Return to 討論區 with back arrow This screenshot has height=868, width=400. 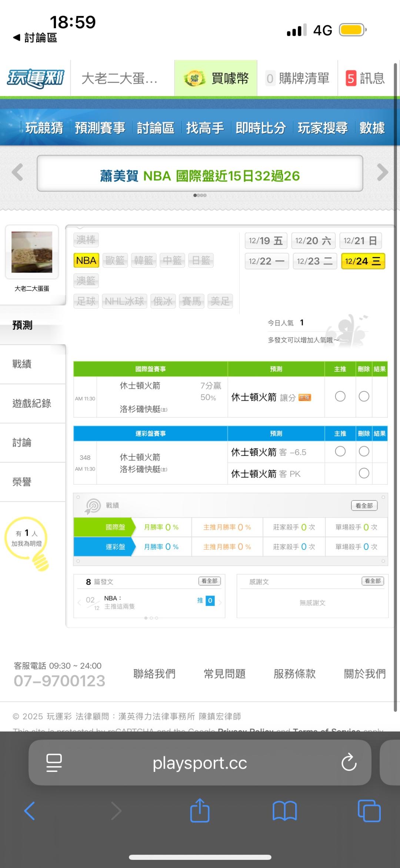coord(35,37)
